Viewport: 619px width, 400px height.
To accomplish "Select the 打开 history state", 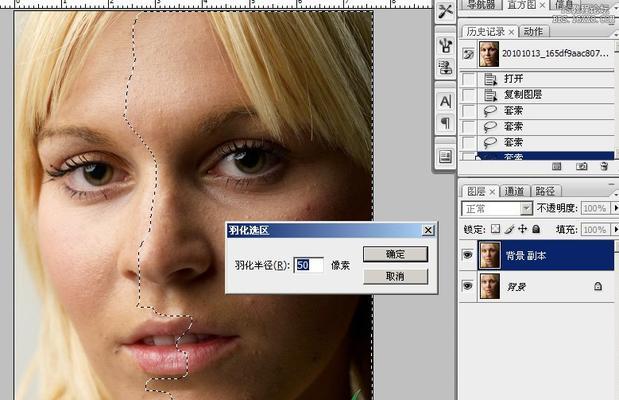I will (547, 79).
